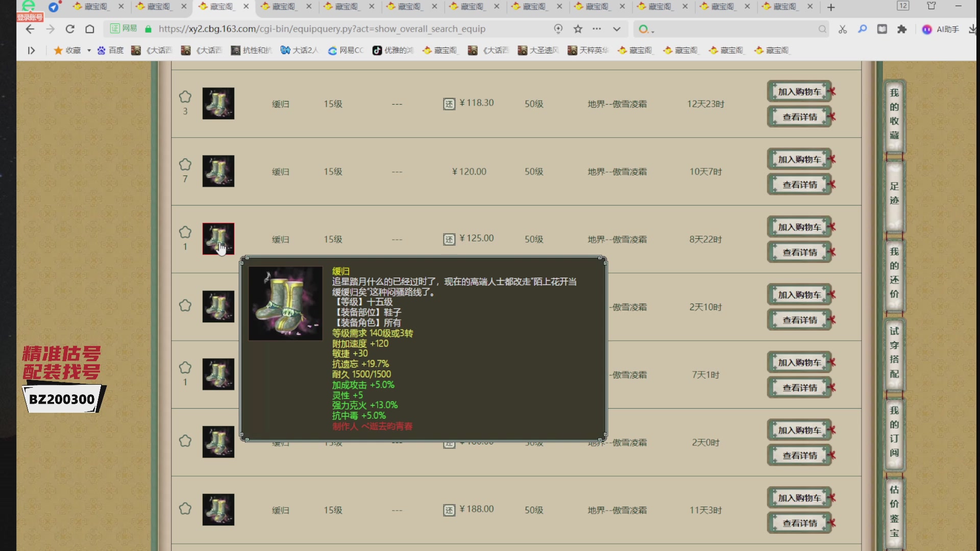Show the open tab count button
The width and height of the screenshot is (980, 551).
tap(903, 6)
